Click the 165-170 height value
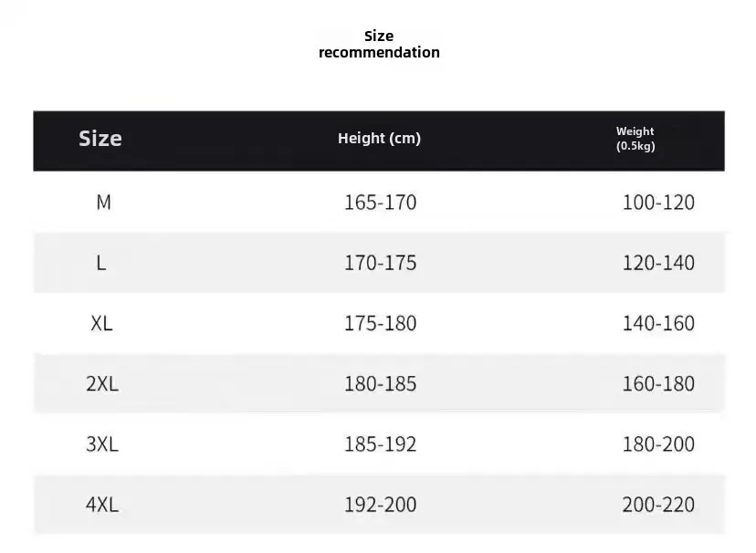Image resolution: width=756 pixels, height=553 pixels. pyautogui.click(x=380, y=203)
